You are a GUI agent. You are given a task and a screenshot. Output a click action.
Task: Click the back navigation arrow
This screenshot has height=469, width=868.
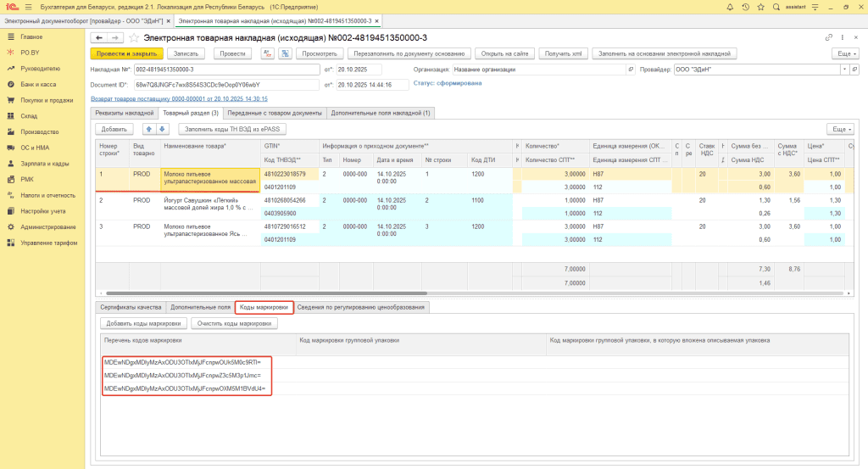tap(98, 37)
